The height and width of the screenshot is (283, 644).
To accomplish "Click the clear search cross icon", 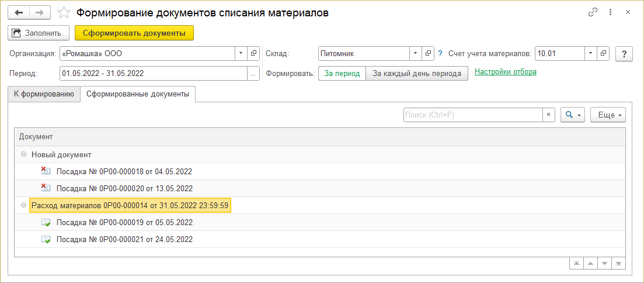I will pos(548,115).
